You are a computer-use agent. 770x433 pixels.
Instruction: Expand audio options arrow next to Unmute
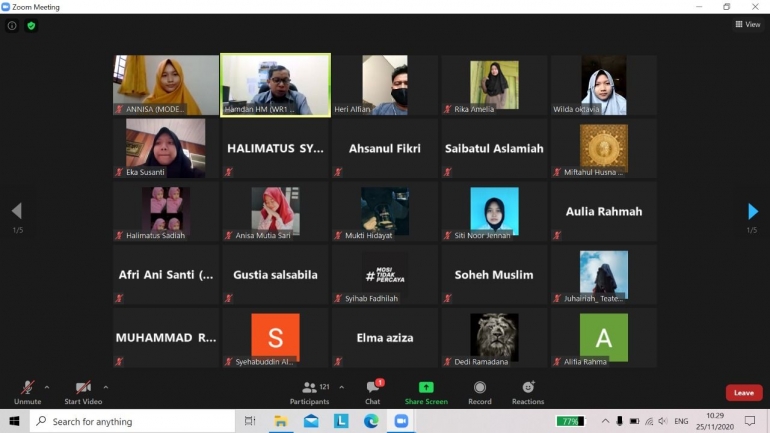[47, 387]
